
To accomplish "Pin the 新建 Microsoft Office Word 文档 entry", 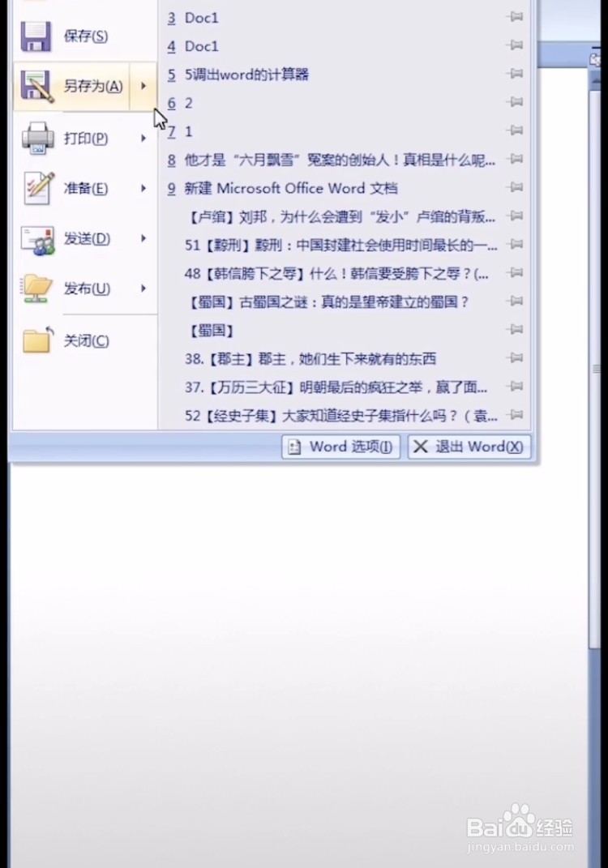I will click(515, 188).
